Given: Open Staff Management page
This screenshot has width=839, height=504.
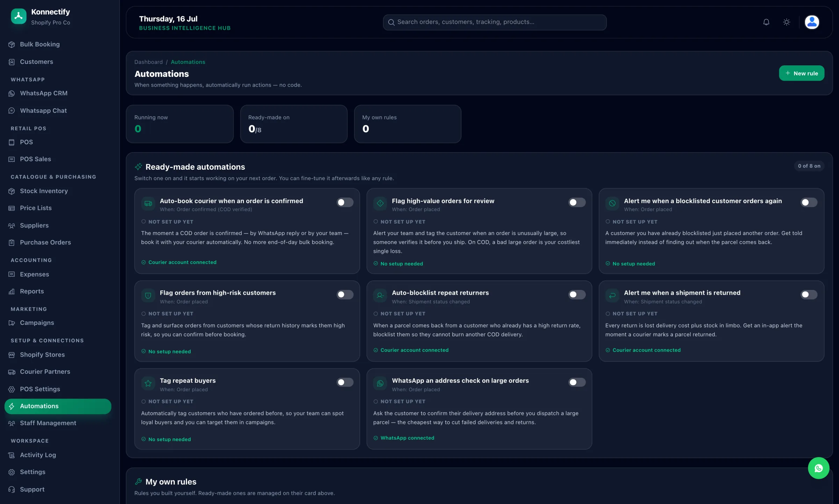Looking at the screenshot, I should coord(58,423).
